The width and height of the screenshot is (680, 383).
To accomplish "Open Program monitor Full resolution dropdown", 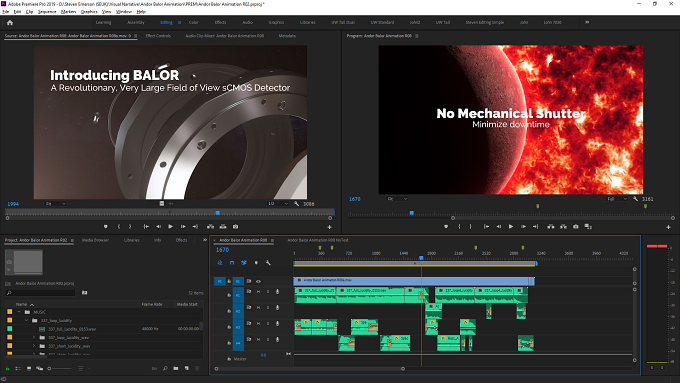I will pyautogui.click(x=617, y=199).
